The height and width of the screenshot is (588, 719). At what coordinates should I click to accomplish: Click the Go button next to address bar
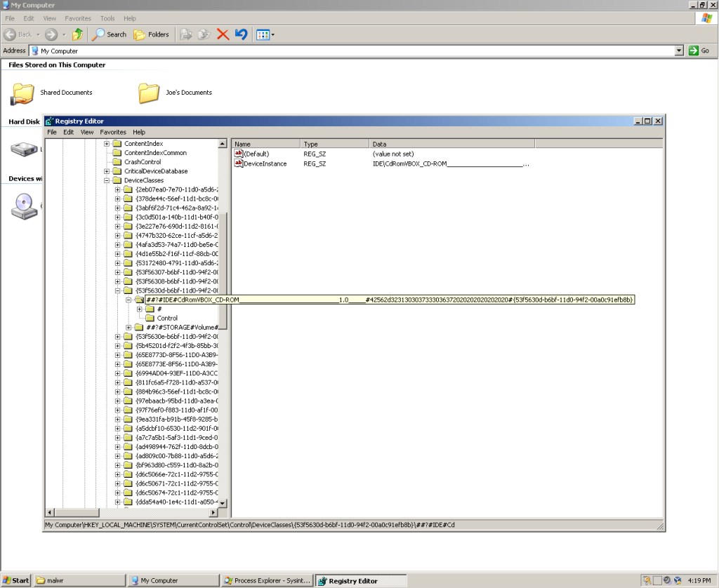[x=699, y=51]
